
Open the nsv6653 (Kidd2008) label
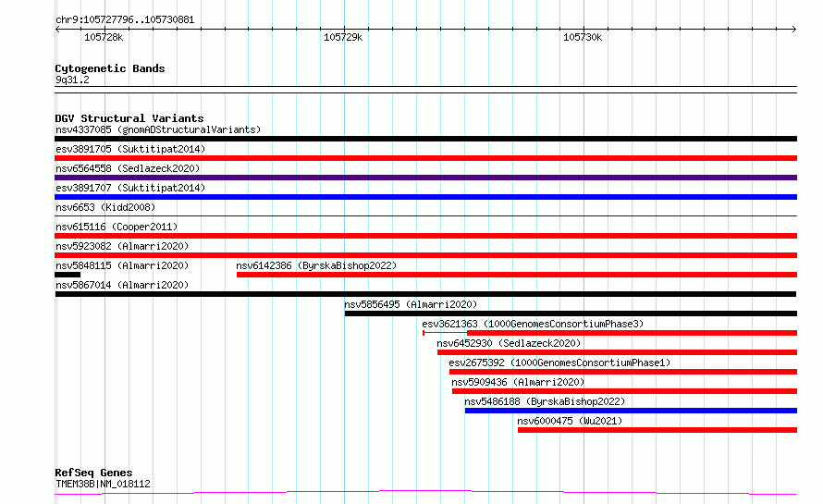(105, 207)
